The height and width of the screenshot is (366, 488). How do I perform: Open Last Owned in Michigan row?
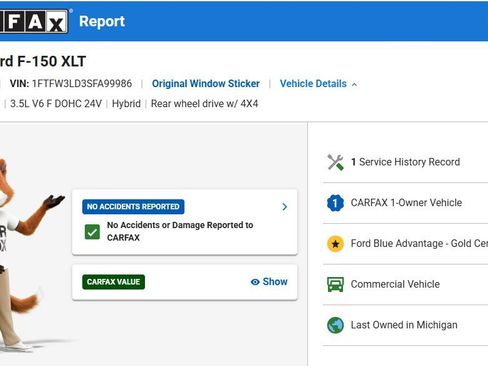tap(405, 325)
